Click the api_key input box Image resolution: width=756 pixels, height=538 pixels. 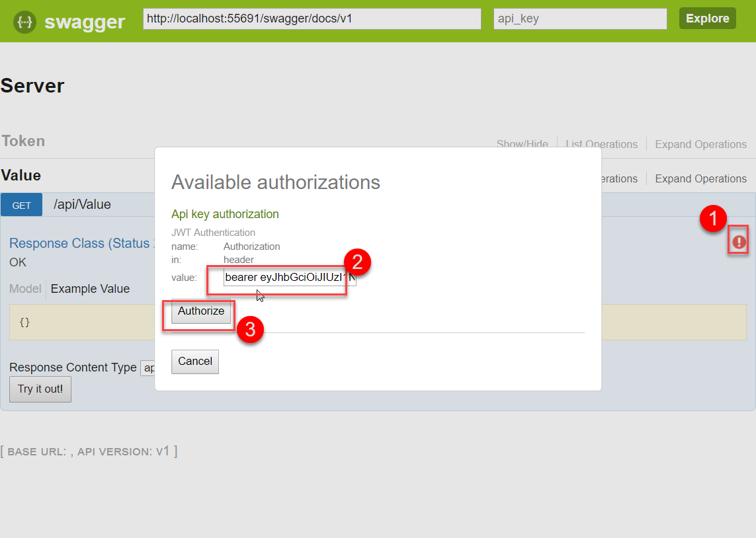[579, 19]
